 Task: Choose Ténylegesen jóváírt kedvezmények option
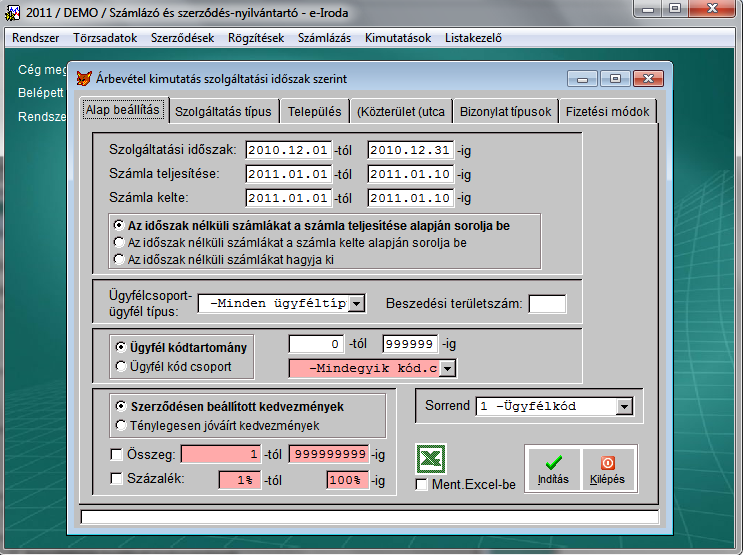pyautogui.click(x=121, y=426)
